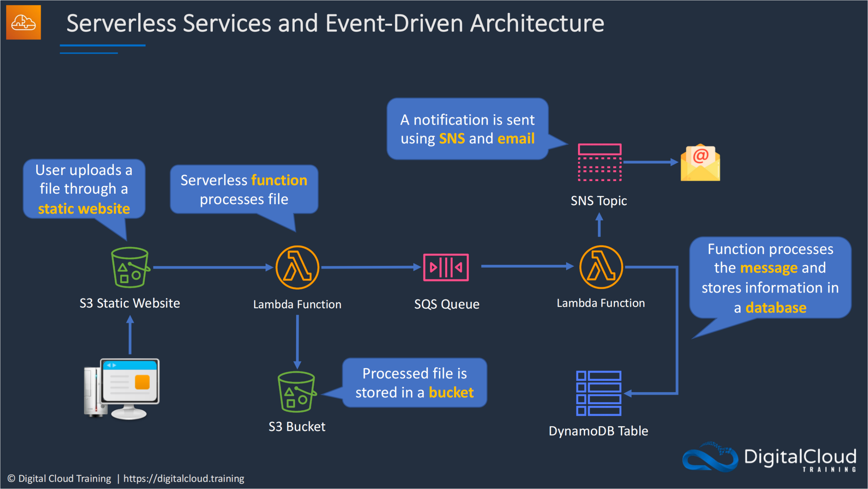
Task: Click the 'SQS Queue' label
Action: 447,304
